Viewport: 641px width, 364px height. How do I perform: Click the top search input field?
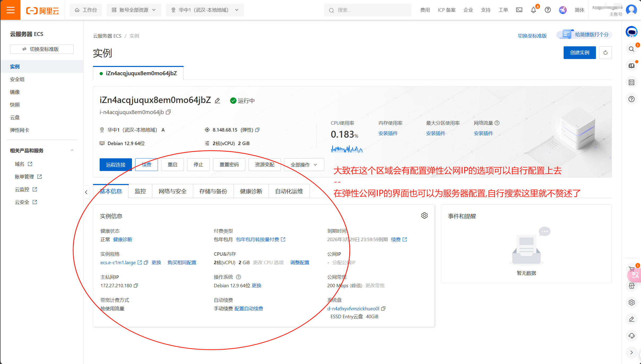pos(368,10)
